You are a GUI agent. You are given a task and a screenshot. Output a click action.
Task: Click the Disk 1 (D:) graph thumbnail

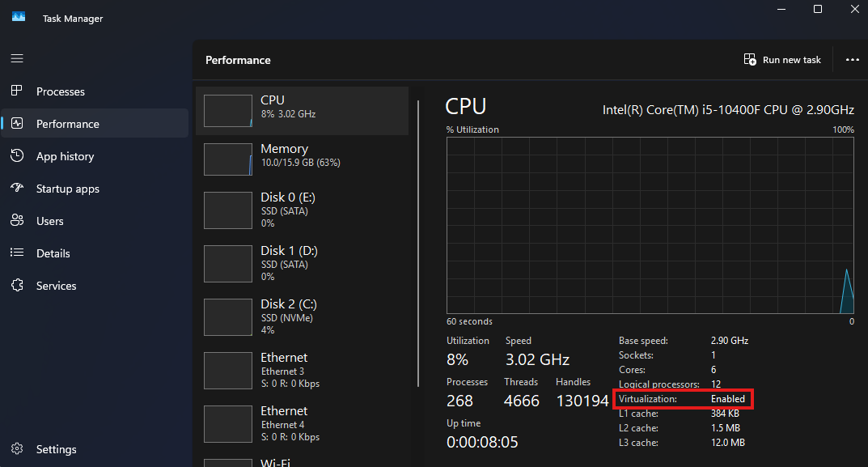point(227,263)
